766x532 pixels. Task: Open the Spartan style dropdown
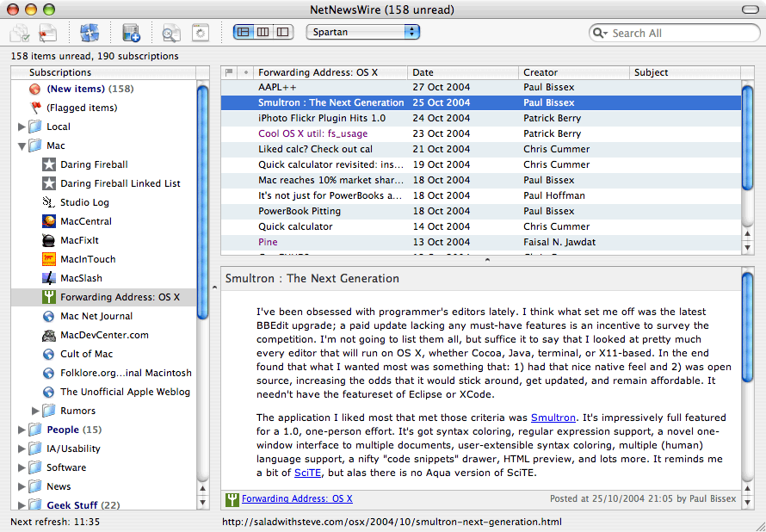tap(362, 32)
